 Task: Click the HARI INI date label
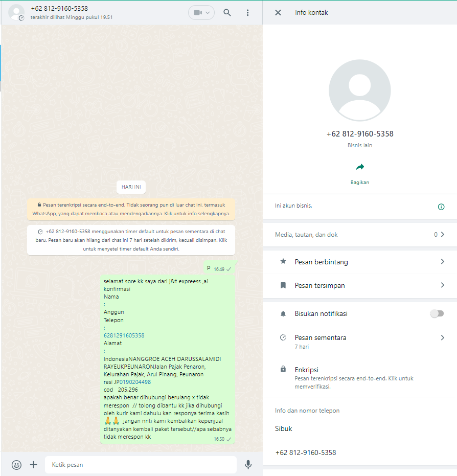pyautogui.click(x=131, y=187)
